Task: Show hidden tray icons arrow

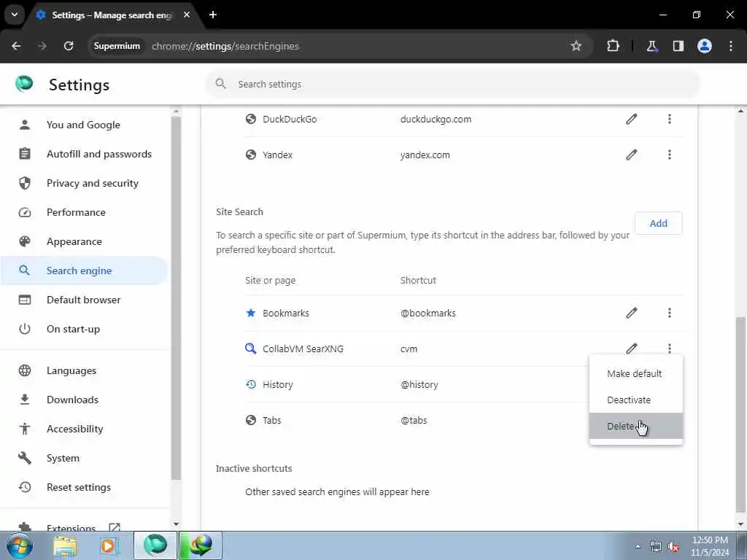Action: pyautogui.click(x=638, y=547)
